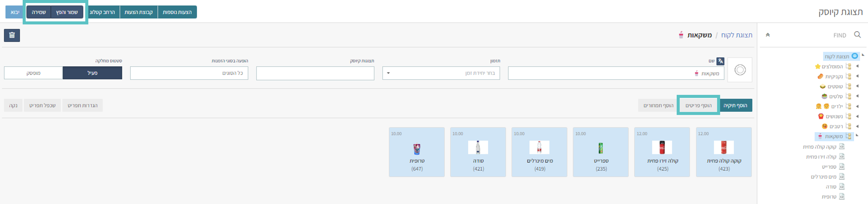Image resolution: width=868 pixels, height=204 pixels.
Task: Click the קוקה קולה פחית file icon in tree
Action: [x=841, y=147]
